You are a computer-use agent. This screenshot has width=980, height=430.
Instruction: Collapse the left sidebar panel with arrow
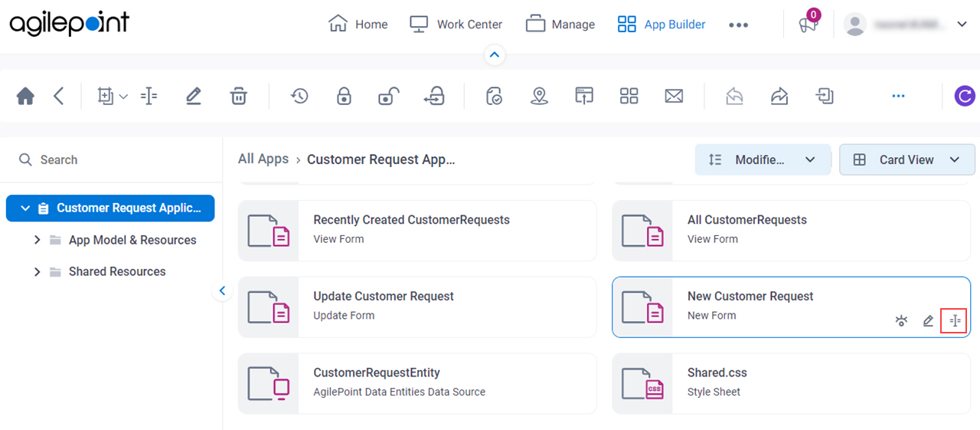(222, 290)
